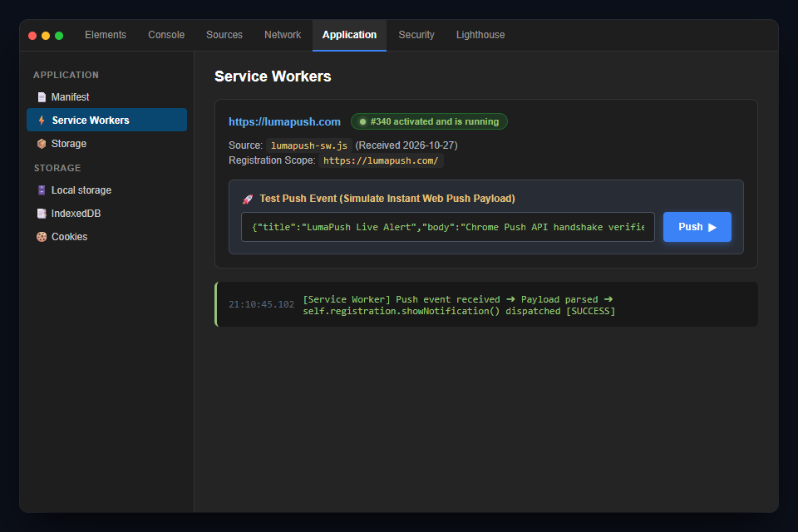This screenshot has height=532, width=798.
Task: Open Manifest in the sidebar
Action: pos(107,96)
